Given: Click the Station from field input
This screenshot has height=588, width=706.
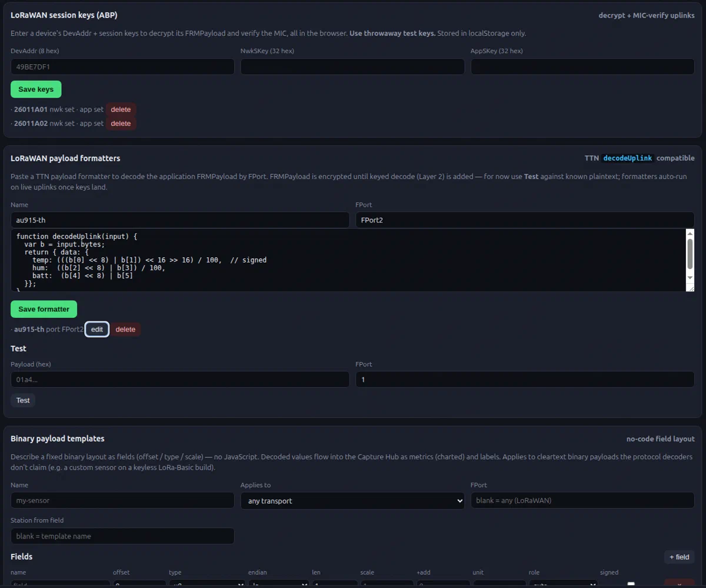Looking at the screenshot, I should coord(122,536).
